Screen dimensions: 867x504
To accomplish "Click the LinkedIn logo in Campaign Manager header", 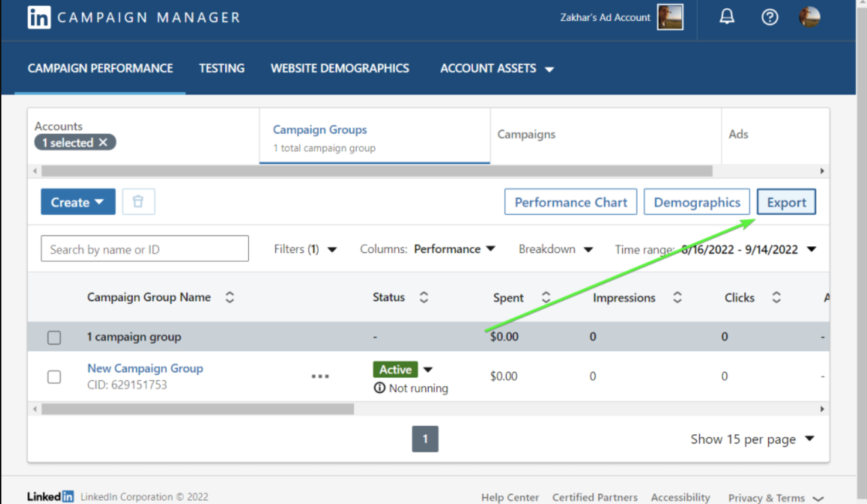I will click(39, 18).
